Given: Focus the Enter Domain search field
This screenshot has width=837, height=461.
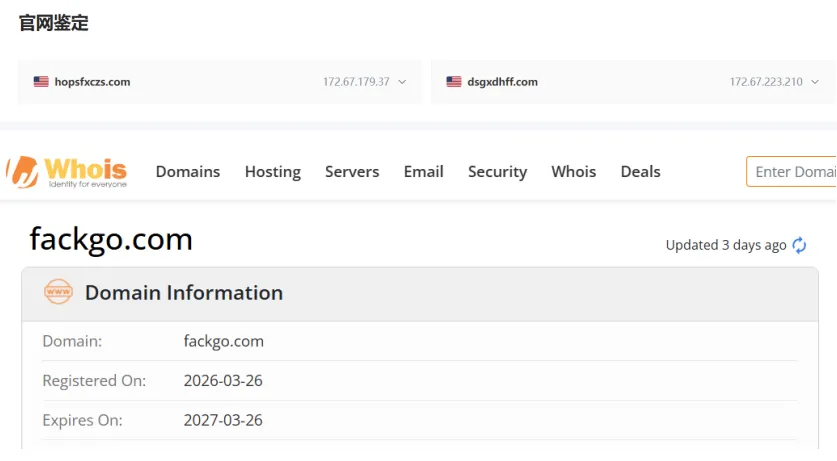Looking at the screenshot, I should 792,172.
